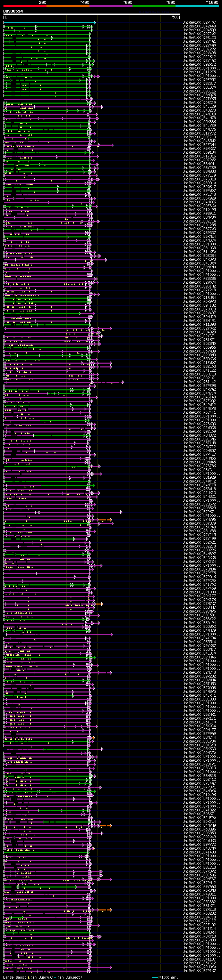
Task: Open hit UniRef100_Q39DL0
Action: (199, 183)
